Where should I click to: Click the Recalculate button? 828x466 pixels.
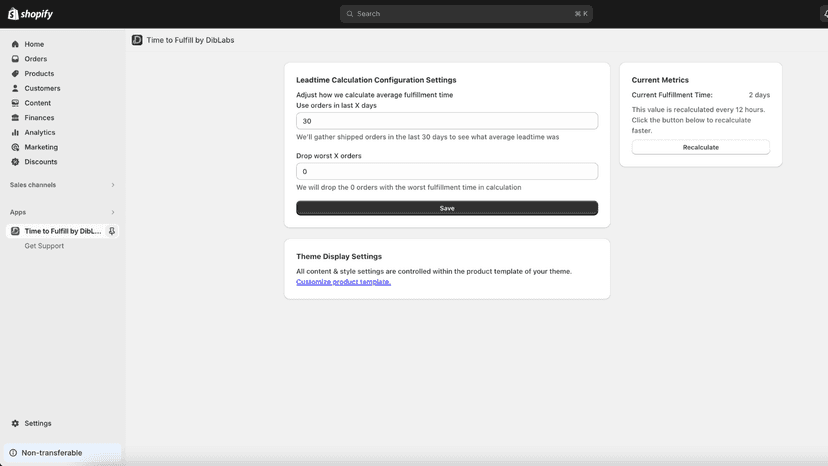(700, 147)
